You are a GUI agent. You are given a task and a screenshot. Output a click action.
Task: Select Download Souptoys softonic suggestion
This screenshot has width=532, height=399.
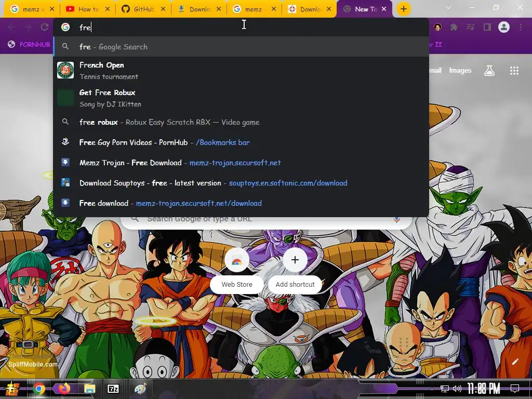pyautogui.click(x=241, y=183)
